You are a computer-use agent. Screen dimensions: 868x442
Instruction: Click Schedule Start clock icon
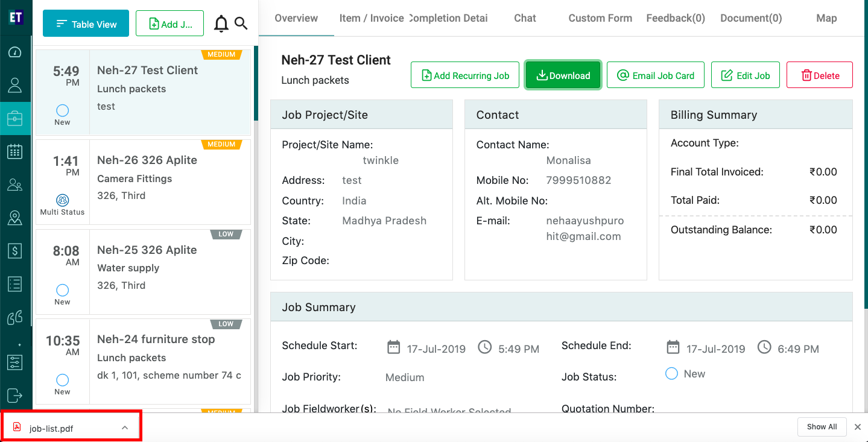[x=484, y=347]
